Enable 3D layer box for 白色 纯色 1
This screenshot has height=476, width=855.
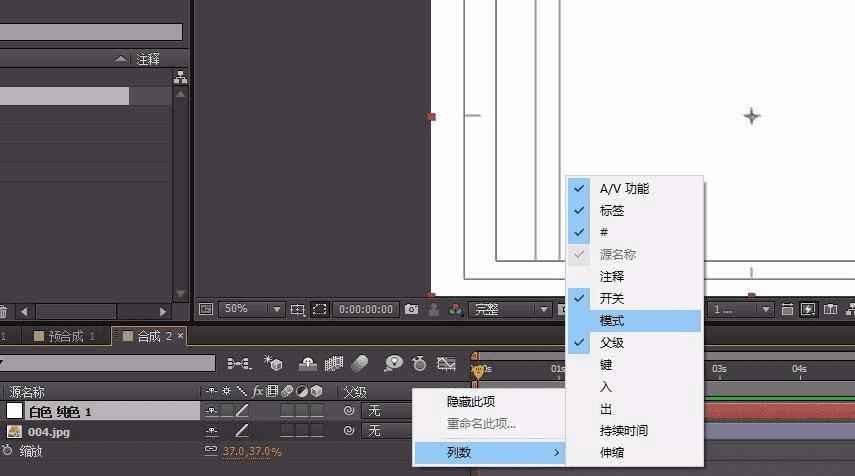point(317,411)
